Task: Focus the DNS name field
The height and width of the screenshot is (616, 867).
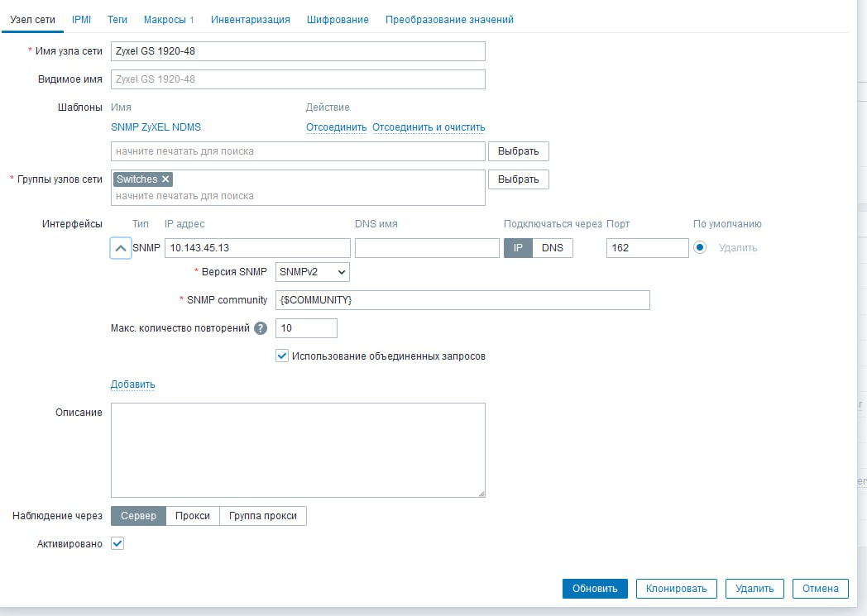Action: [x=427, y=248]
